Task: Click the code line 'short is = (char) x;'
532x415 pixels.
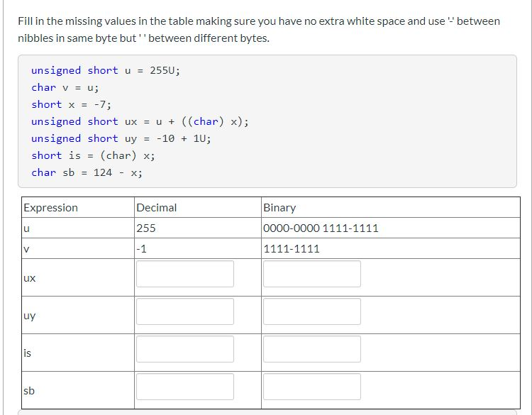Action: tap(93, 155)
